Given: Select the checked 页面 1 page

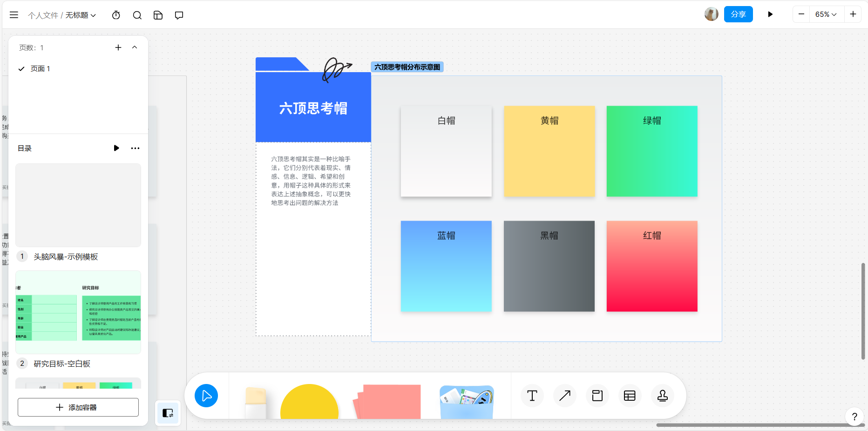Looking at the screenshot, I should (40, 69).
